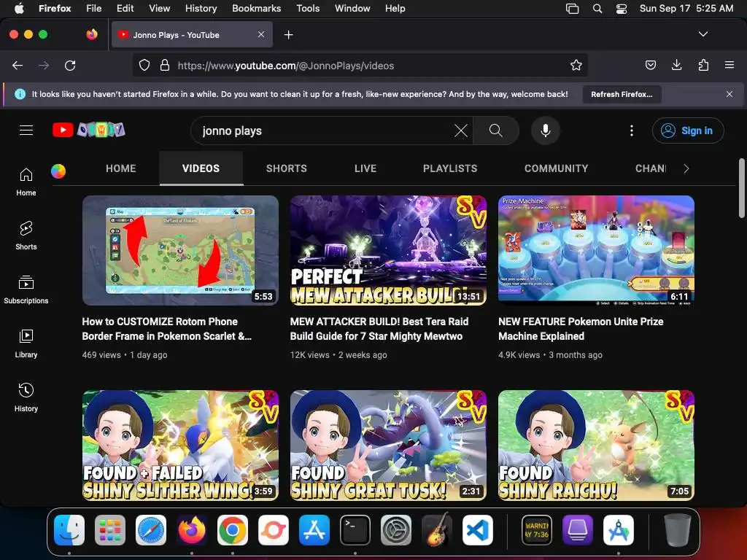Bookmark this page with star

point(576,65)
